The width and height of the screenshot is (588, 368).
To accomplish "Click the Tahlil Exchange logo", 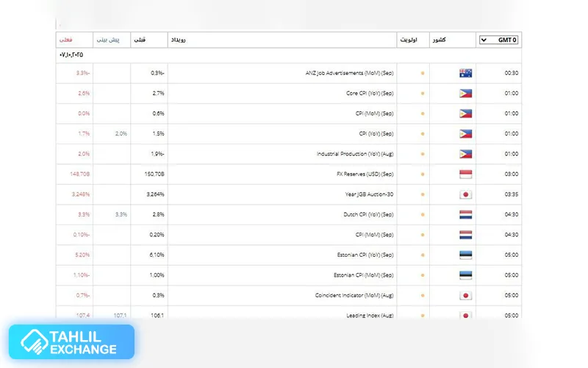I will [71, 342].
